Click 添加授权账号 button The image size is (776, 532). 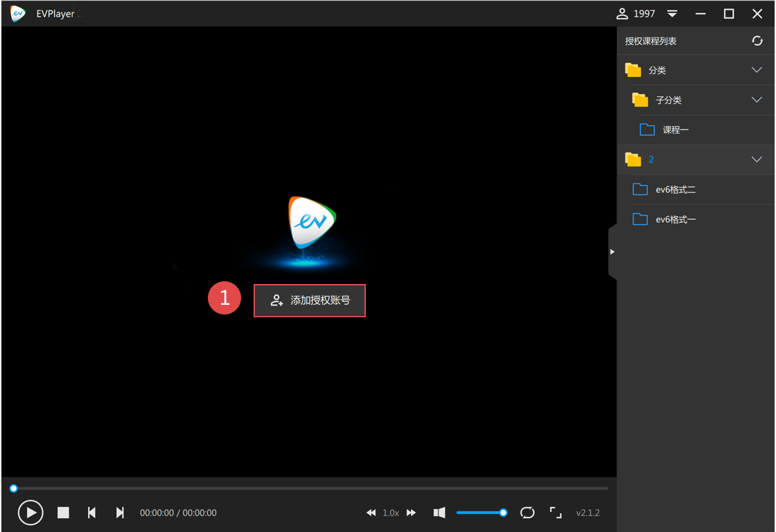[310, 300]
